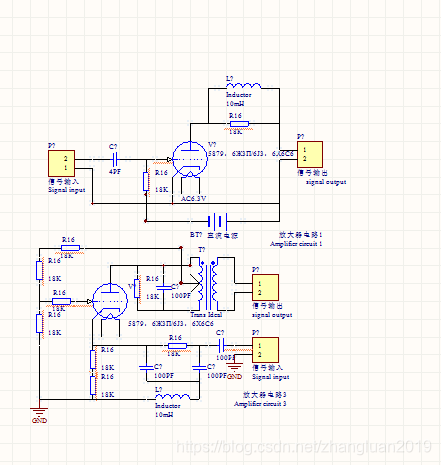
Task: Select vertical R16 resistor left of transformer capacitor
Action: tap(137, 288)
